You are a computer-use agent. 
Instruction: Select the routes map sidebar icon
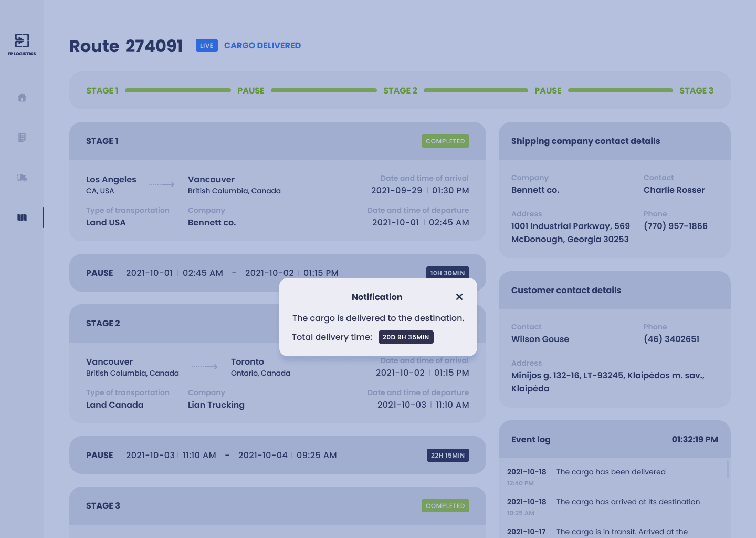(22, 218)
